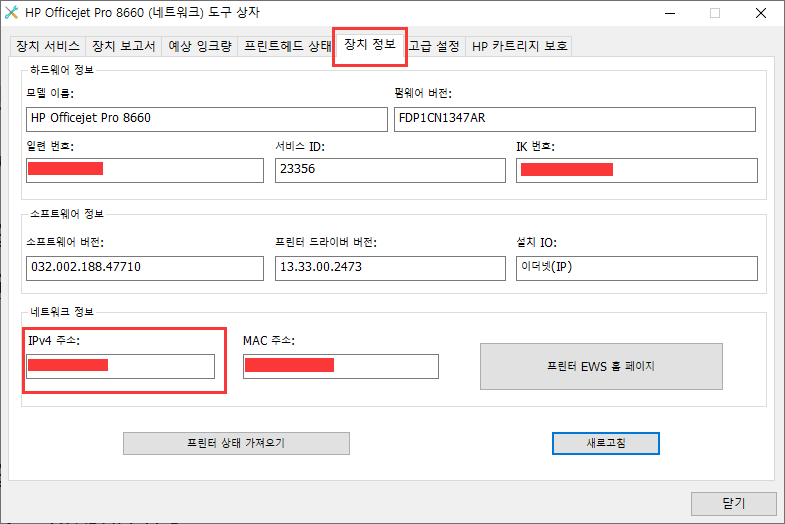Image resolution: width=785 pixels, height=524 pixels.
Task: Click the 설치 IO field
Action: (x=636, y=268)
